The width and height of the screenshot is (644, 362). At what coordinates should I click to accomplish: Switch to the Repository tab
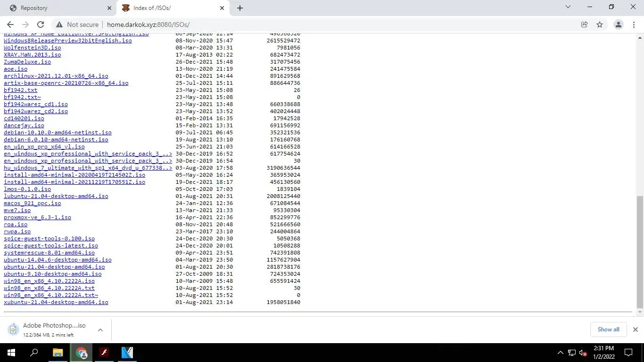tap(59, 8)
